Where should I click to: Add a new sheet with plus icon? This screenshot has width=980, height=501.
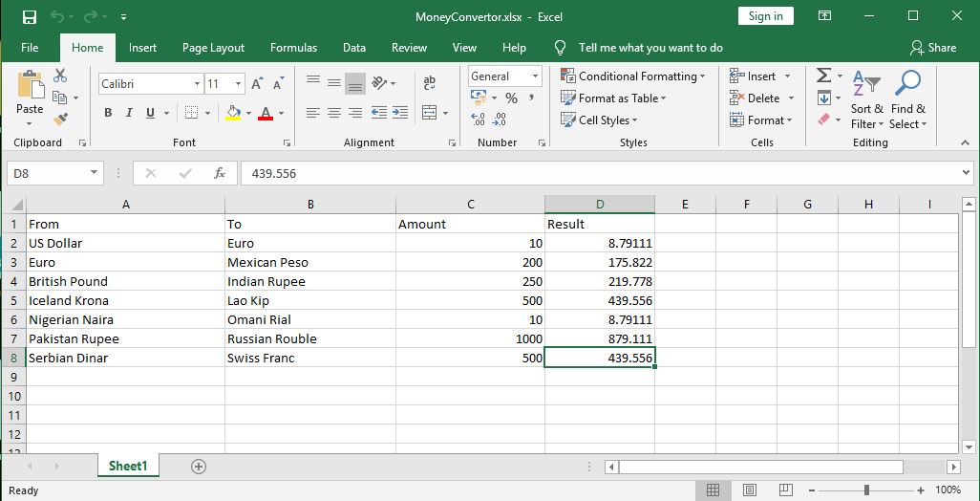coord(199,467)
